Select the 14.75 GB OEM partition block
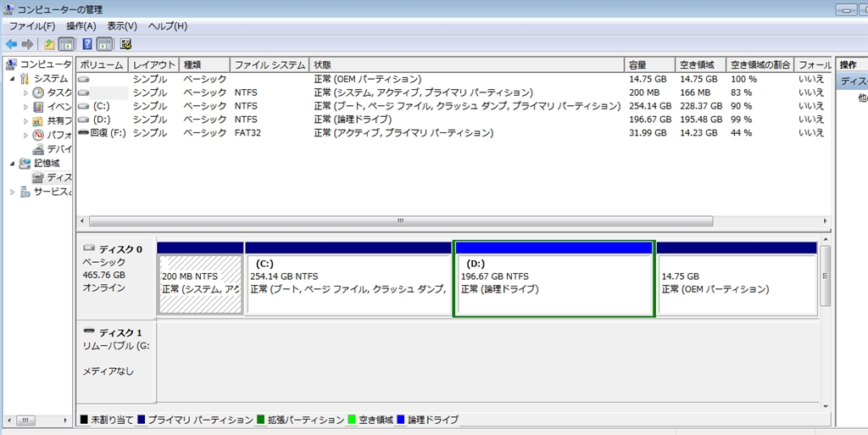This screenshot has height=435, width=868. [737, 278]
